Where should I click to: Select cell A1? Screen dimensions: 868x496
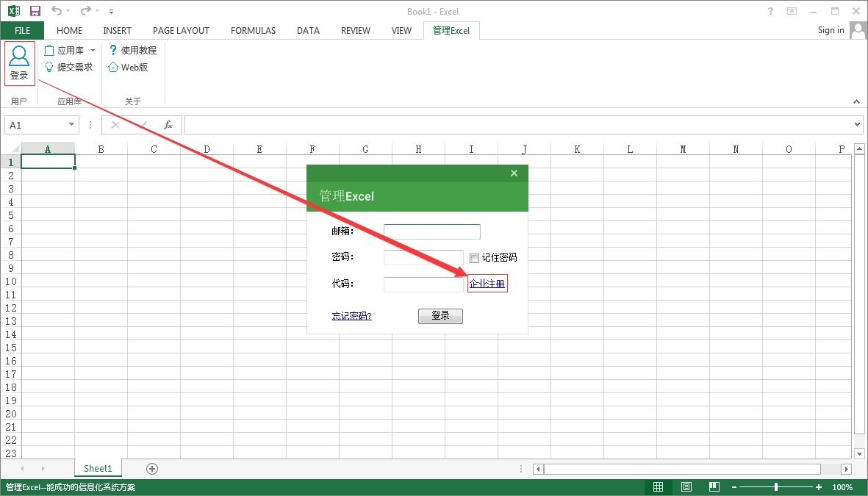[x=48, y=162]
